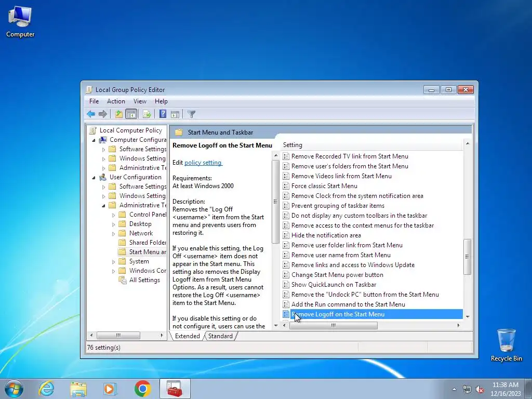532x399 pixels.
Task: Select 'Remove Recorded TV link from Start Menu'
Action: coord(350,156)
